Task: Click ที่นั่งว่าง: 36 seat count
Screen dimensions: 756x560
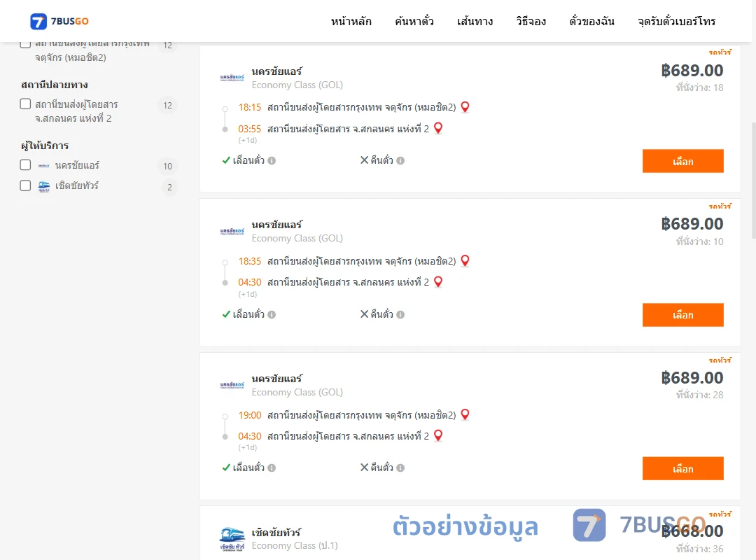Action: 699,548
